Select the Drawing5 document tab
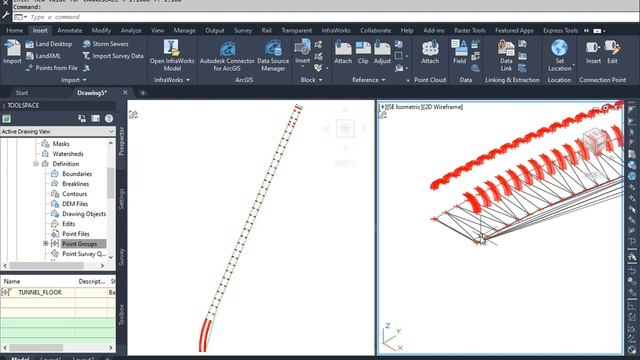Image resolution: width=640 pixels, height=360 pixels. pos(92,93)
